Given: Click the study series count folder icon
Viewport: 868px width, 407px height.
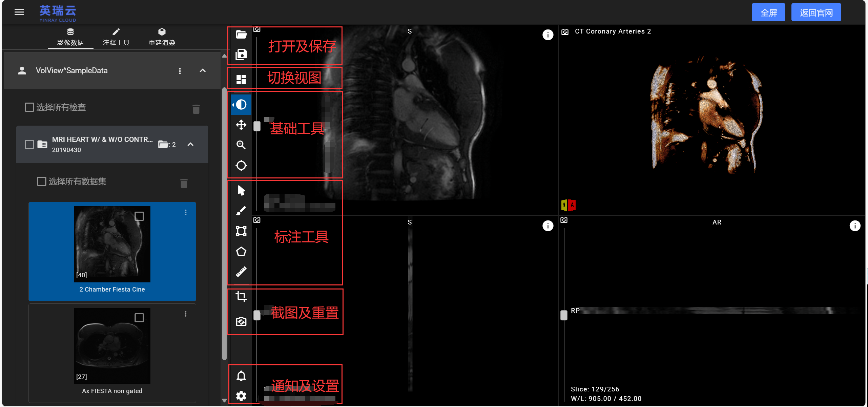Looking at the screenshot, I should 163,145.
